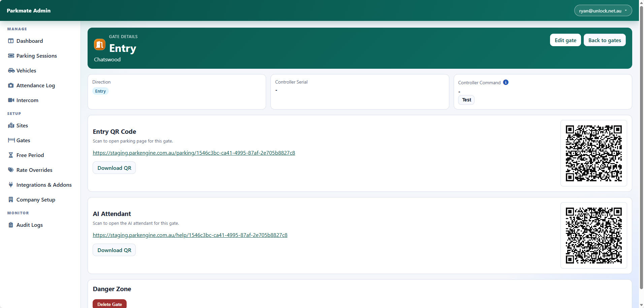This screenshot has height=308, width=644.
Task: Click the Intercom video icon
Action: click(11, 100)
